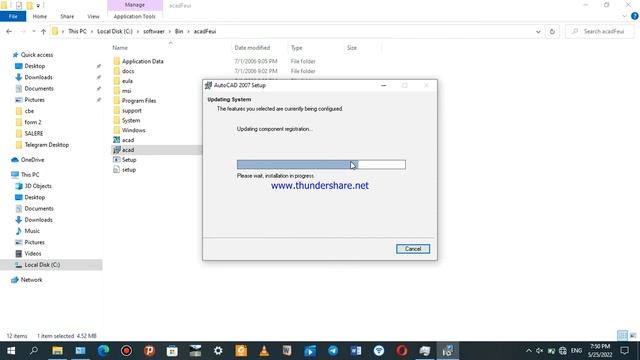This screenshot has height=360, width=640.
Task: Switch to large icons view layout
Action: point(633,336)
